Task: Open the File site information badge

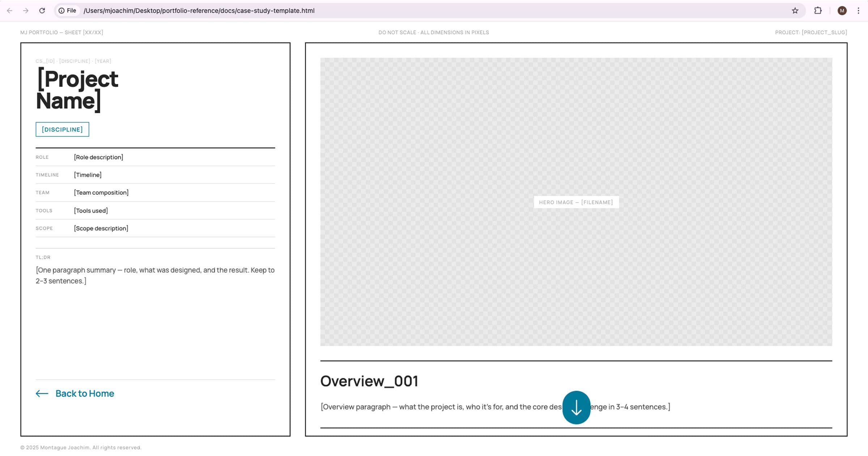Action: [x=68, y=10]
